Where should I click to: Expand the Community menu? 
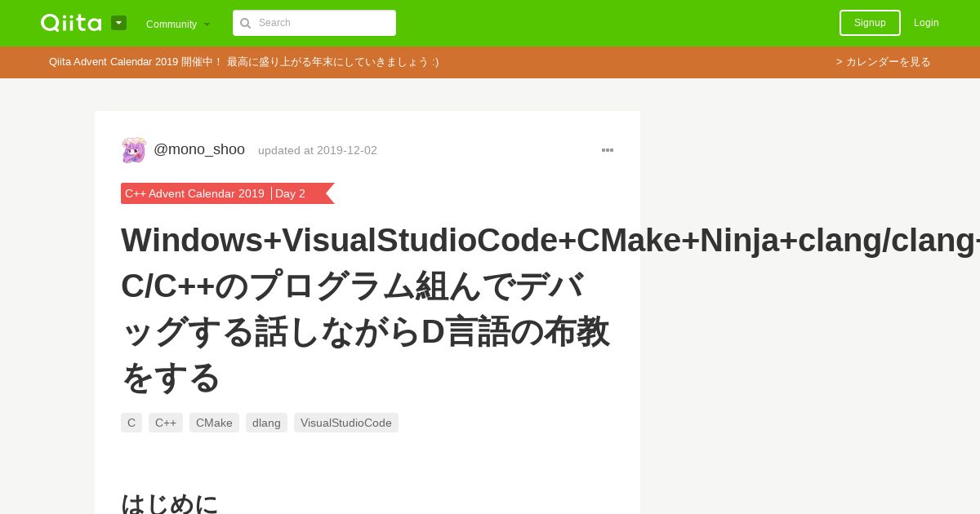coord(178,24)
